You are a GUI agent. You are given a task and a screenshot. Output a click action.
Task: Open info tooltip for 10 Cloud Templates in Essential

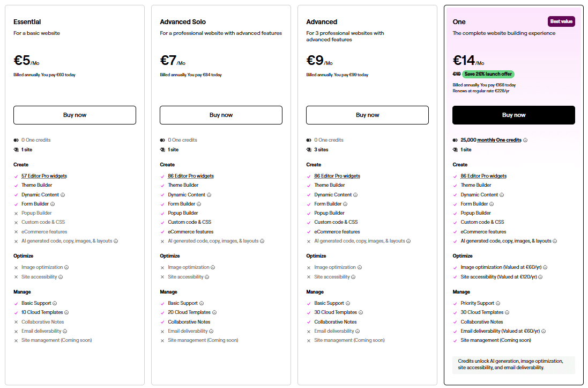tap(66, 312)
